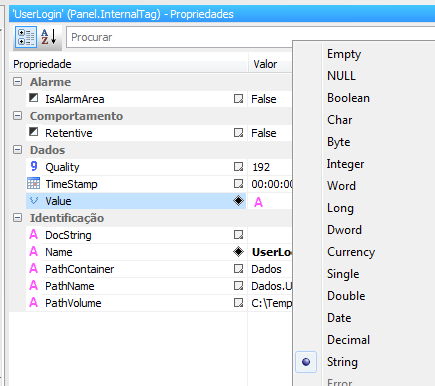Image resolution: width=435 pixels, height=386 pixels.
Task: Click the pink A icon in Value cell
Action: click(x=258, y=202)
